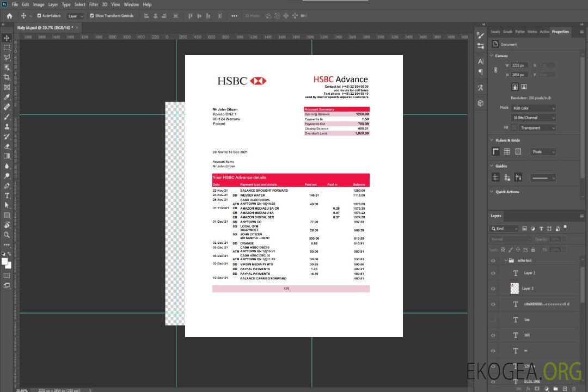588x392 pixels.
Task: Choose the Dodge tool
Action: pyautogui.click(x=7, y=175)
